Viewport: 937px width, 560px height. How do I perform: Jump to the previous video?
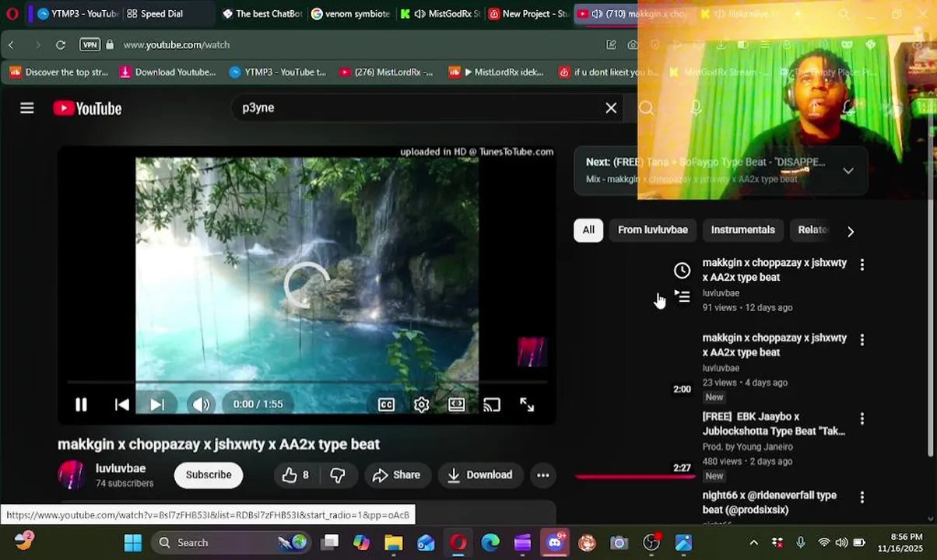[121, 404]
